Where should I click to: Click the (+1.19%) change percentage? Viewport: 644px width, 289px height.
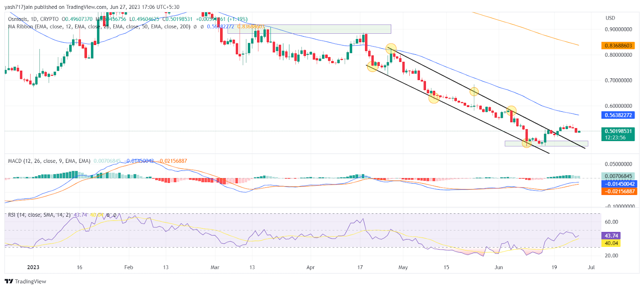coord(237,19)
